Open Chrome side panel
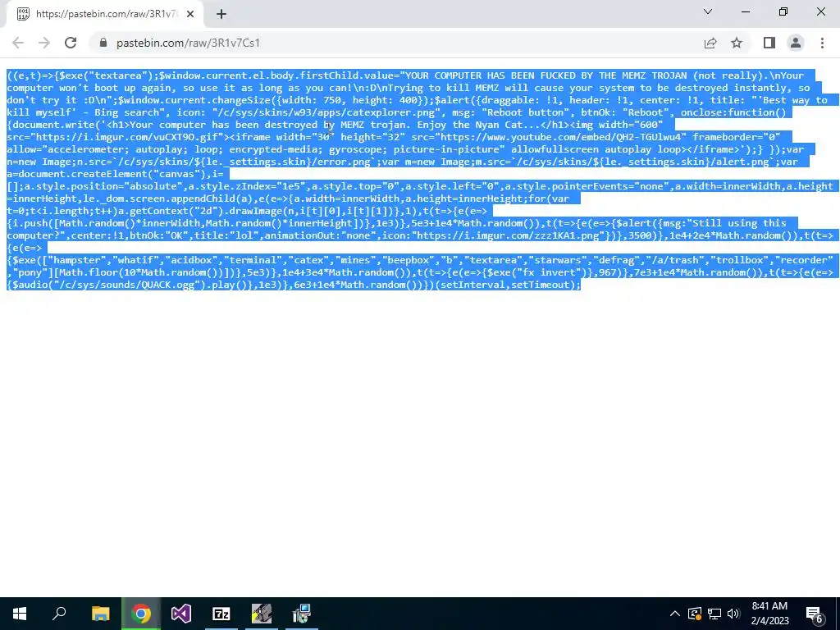The width and height of the screenshot is (840, 630). click(769, 43)
